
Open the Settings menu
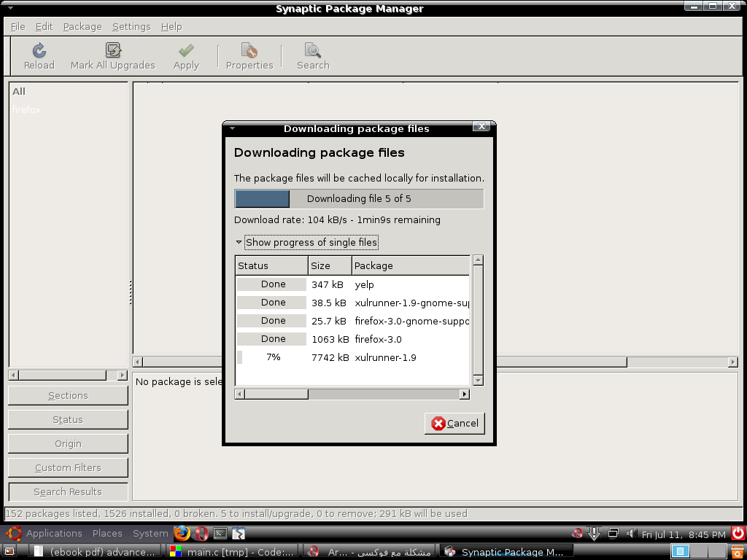(x=131, y=27)
